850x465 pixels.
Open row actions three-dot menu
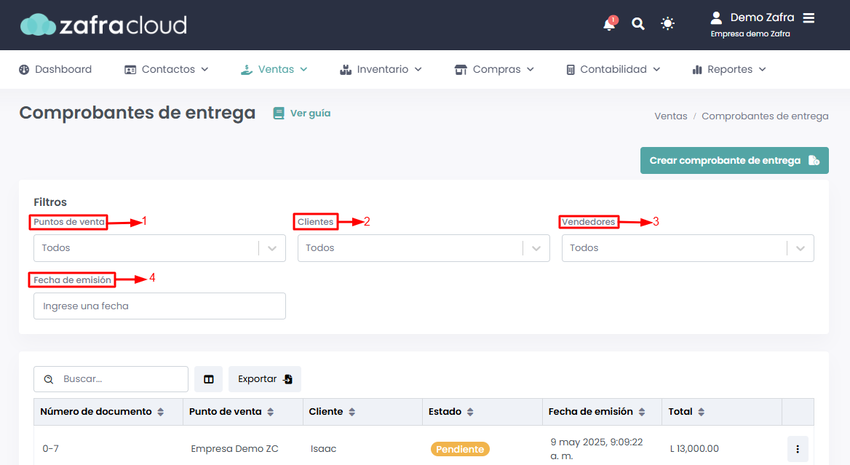(x=797, y=449)
